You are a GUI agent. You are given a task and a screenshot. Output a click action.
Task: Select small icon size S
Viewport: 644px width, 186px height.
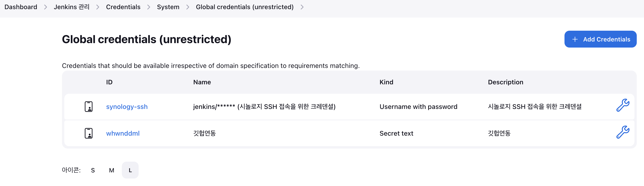point(93,170)
